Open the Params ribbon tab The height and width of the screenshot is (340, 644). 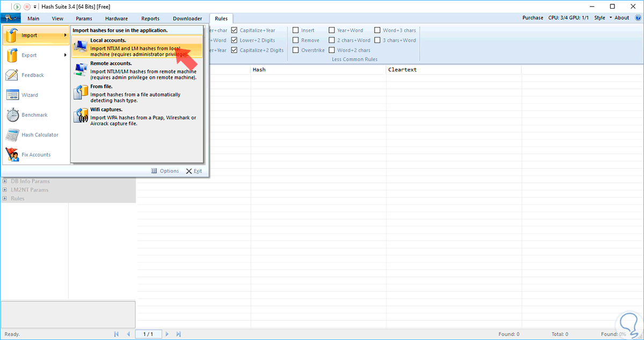83,18
